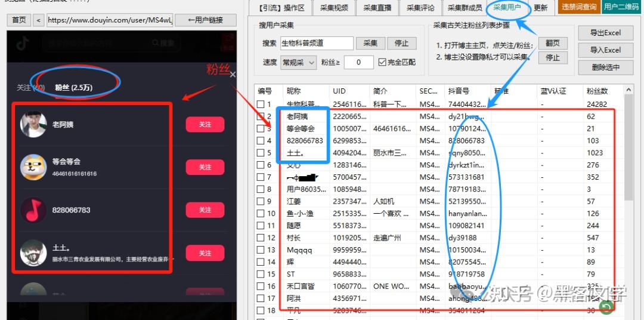Open the 违禁词查询 tab
This screenshot has height=320, width=644.
pyautogui.click(x=579, y=7)
